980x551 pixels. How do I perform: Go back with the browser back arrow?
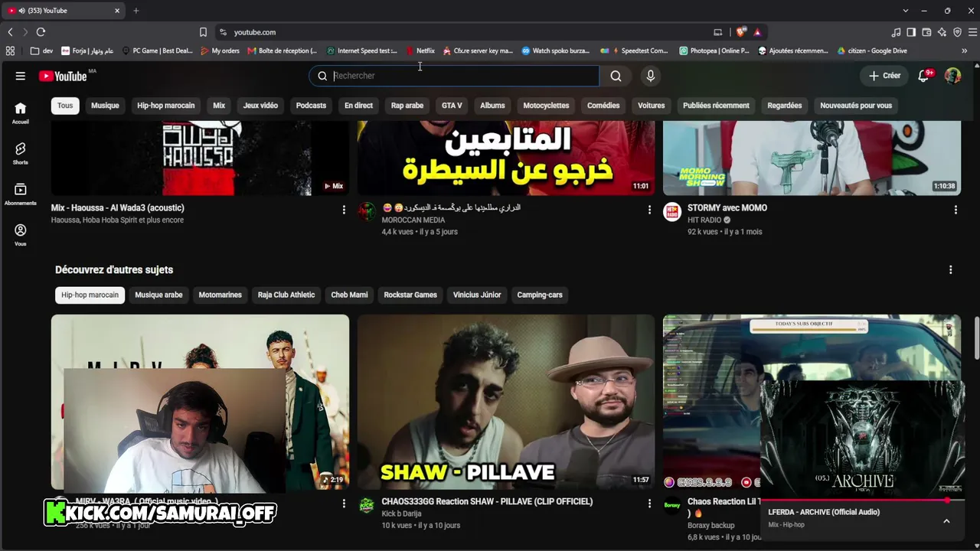click(10, 32)
